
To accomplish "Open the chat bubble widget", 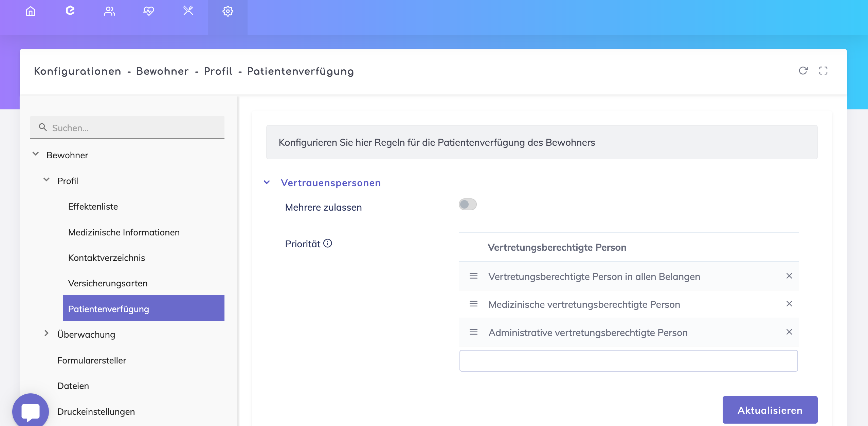I will point(31,411).
